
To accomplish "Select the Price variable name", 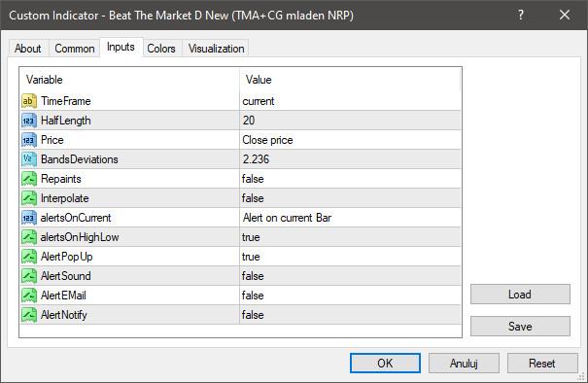I will point(52,140).
